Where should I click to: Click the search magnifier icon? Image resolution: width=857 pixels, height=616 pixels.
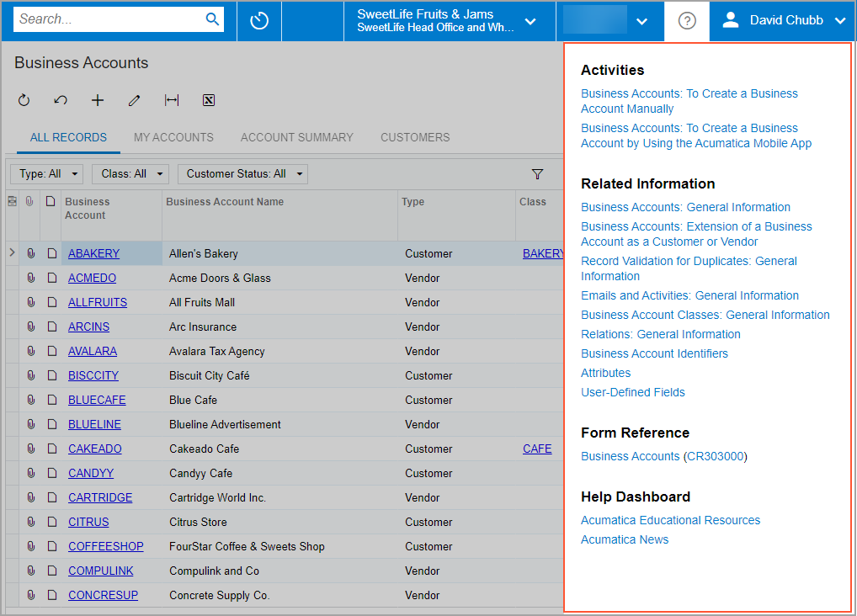pos(212,19)
